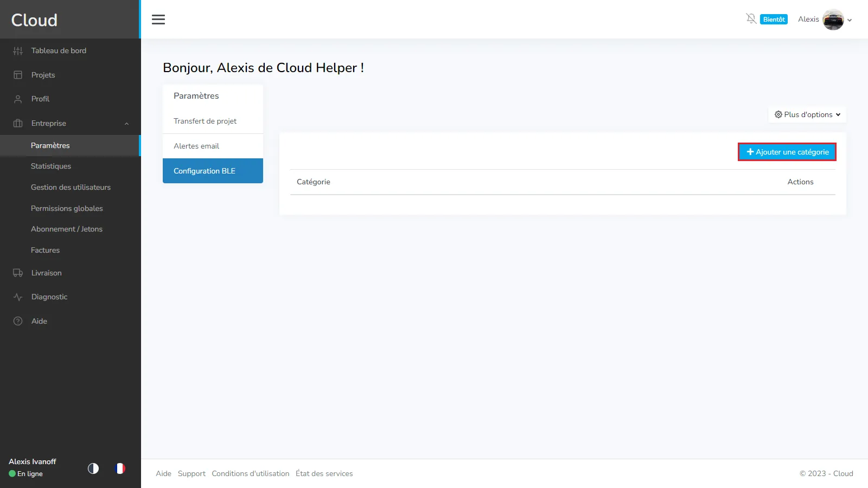Open the Projets sidebar item
Image resolution: width=868 pixels, height=488 pixels.
[x=43, y=75]
